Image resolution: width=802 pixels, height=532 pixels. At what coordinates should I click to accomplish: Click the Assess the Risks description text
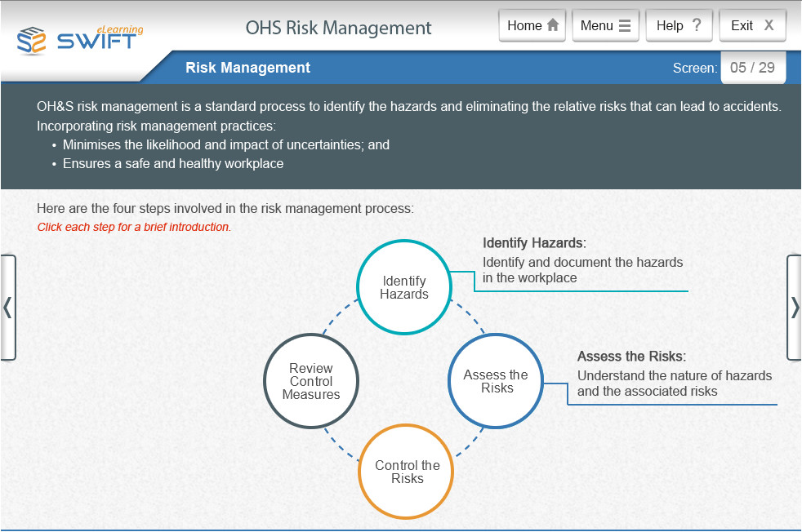point(675,383)
